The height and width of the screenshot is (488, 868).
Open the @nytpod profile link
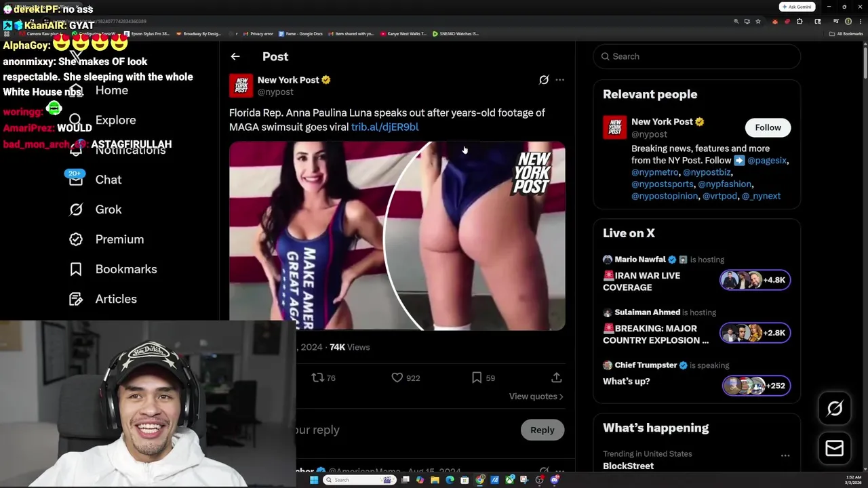(719, 196)
